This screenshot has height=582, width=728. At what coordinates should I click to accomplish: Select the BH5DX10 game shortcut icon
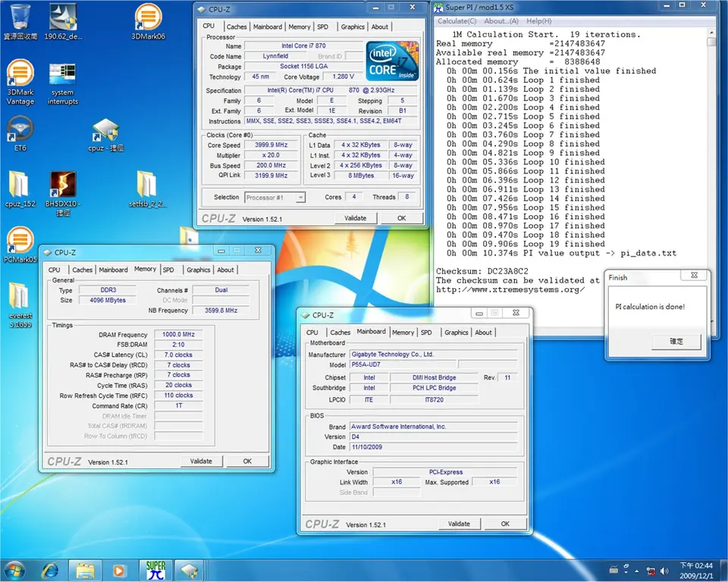[63, 185]
